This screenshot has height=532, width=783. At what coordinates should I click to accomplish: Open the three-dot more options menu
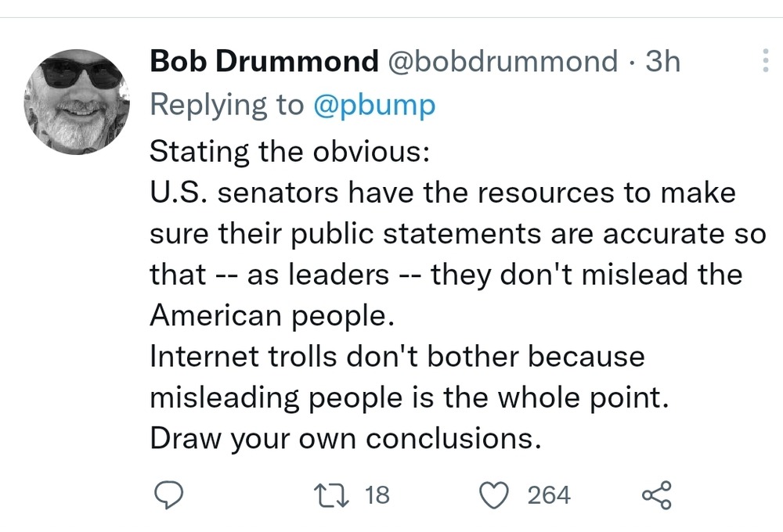pyautogui.click(x=765, y=61)
